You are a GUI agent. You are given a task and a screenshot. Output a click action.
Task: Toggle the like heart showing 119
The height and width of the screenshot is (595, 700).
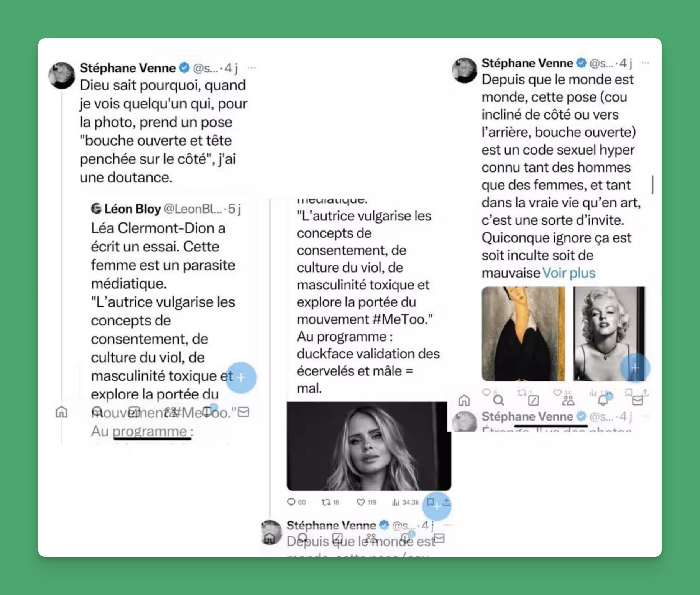(361, 502)
